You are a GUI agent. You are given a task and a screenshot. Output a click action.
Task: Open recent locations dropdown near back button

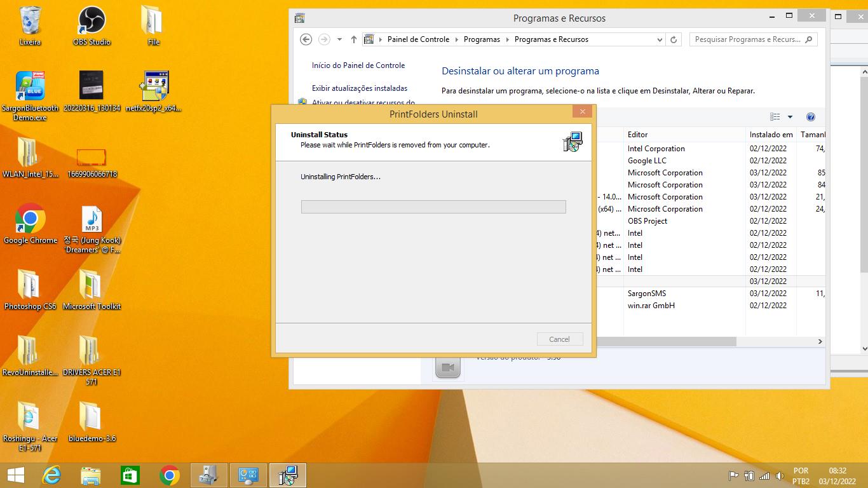click(x=339, y=39)
